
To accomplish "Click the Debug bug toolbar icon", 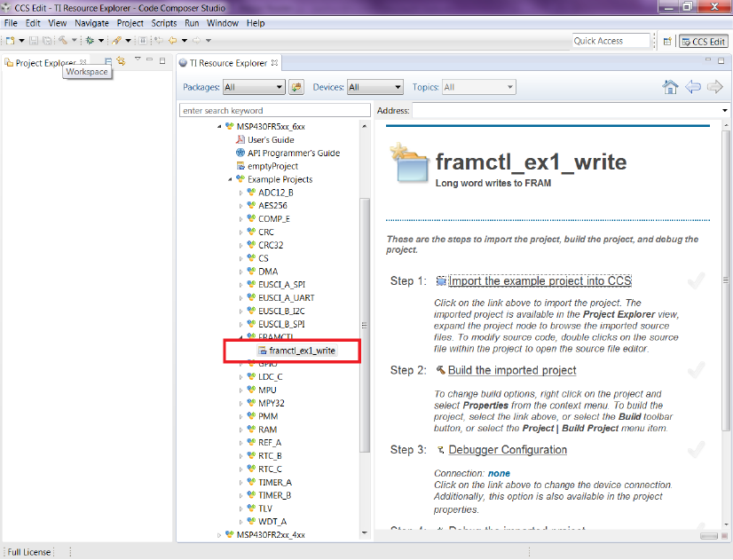I will pyautogui.click(x=90, y=41).
